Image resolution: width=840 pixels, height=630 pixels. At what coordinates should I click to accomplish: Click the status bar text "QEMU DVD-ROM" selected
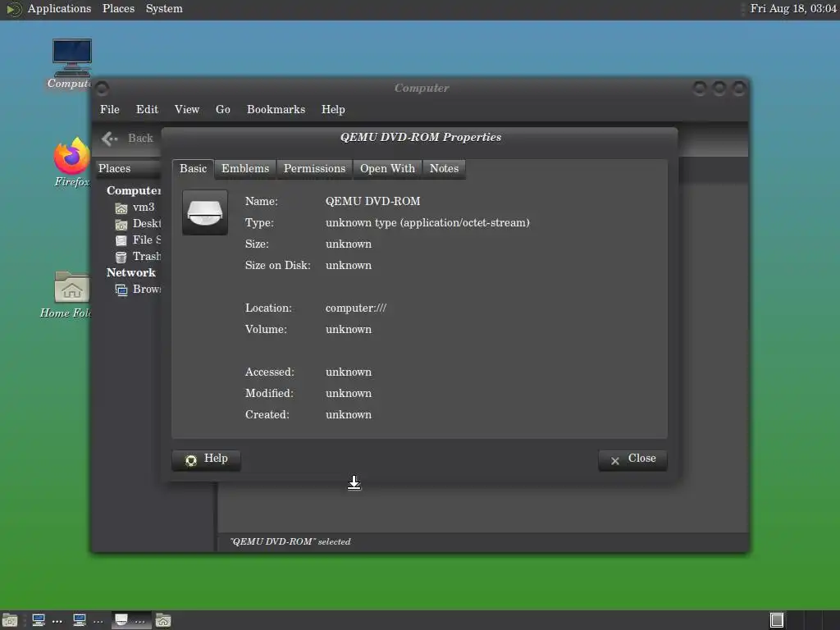coord(290,541)
